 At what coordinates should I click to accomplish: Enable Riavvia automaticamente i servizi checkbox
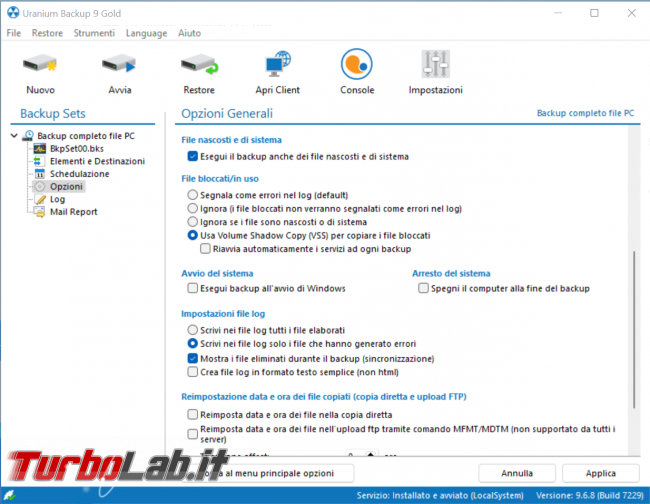coord(205,249)
